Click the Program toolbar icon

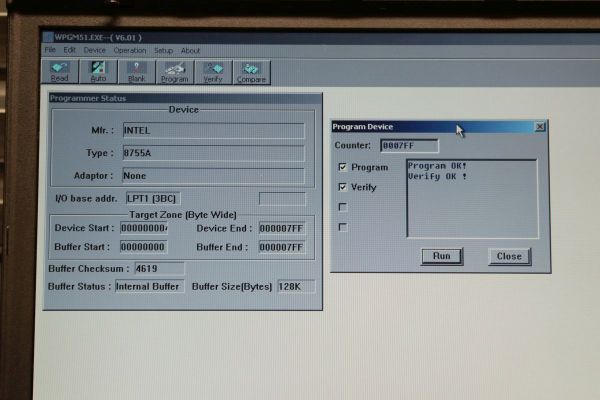[x=174, y=71]
